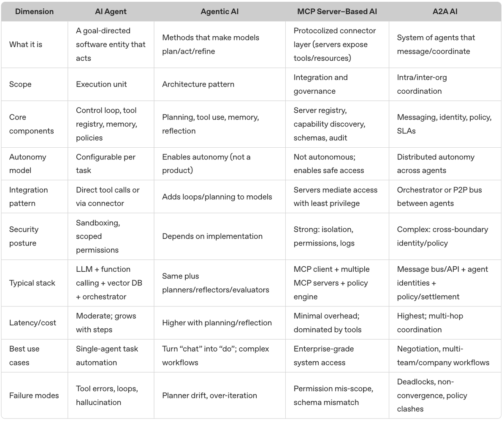Select the 'Best use cases' row label
The image size is (504, 422).
24,355
